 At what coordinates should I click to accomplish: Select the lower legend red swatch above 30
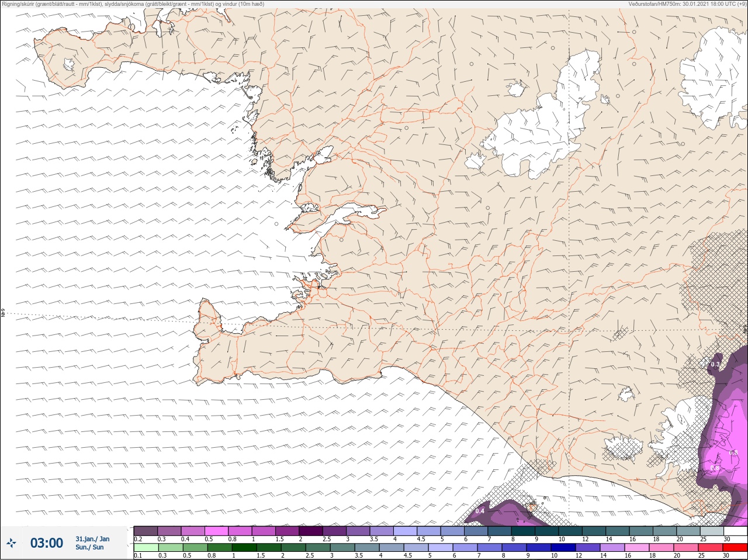click(735, 548)
